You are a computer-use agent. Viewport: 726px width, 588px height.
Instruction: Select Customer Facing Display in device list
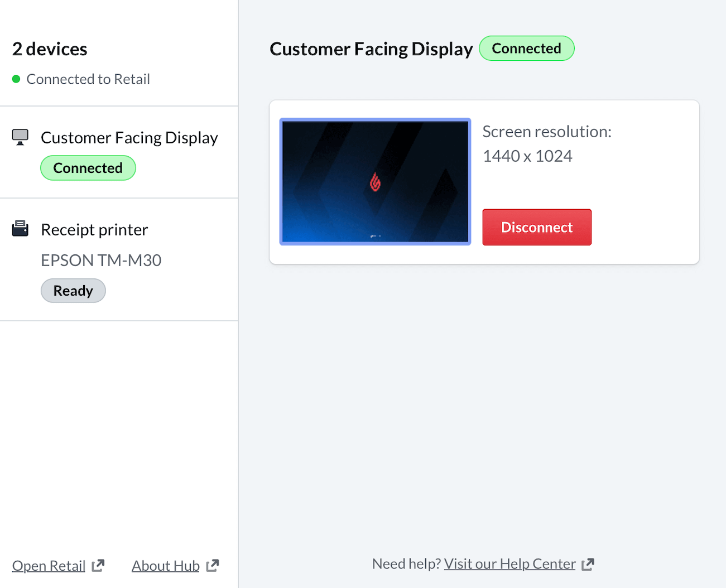point(129,138)
